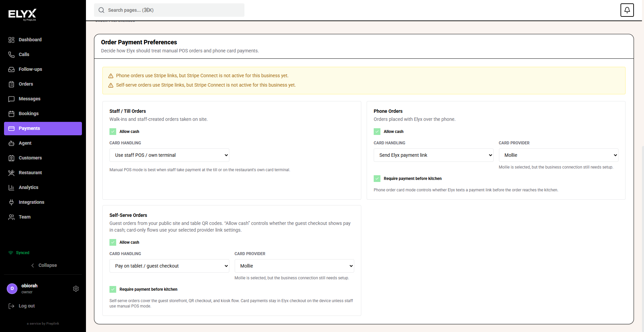Open Analytics from sidebar

point(43,188)
